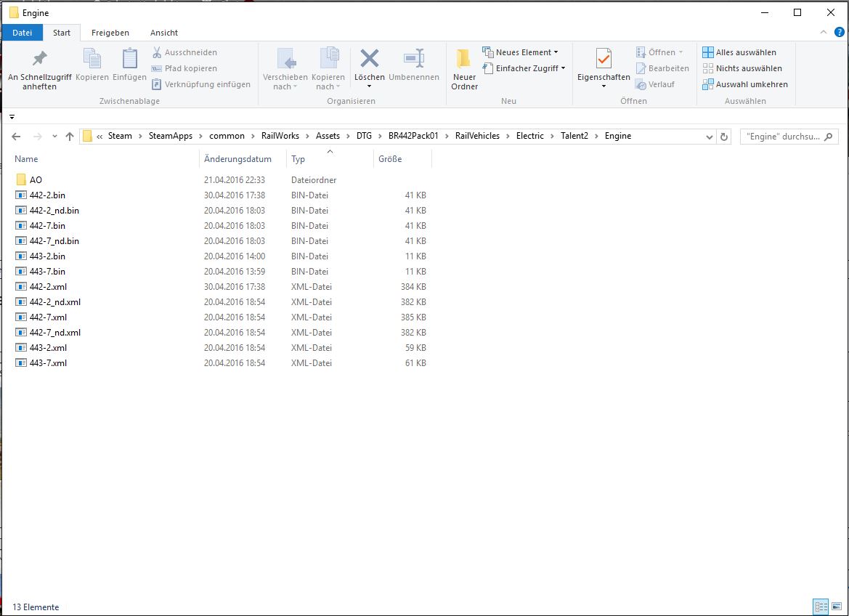
Task: Expand the Löschen dropdown arrow
Action: pos(369,86)
